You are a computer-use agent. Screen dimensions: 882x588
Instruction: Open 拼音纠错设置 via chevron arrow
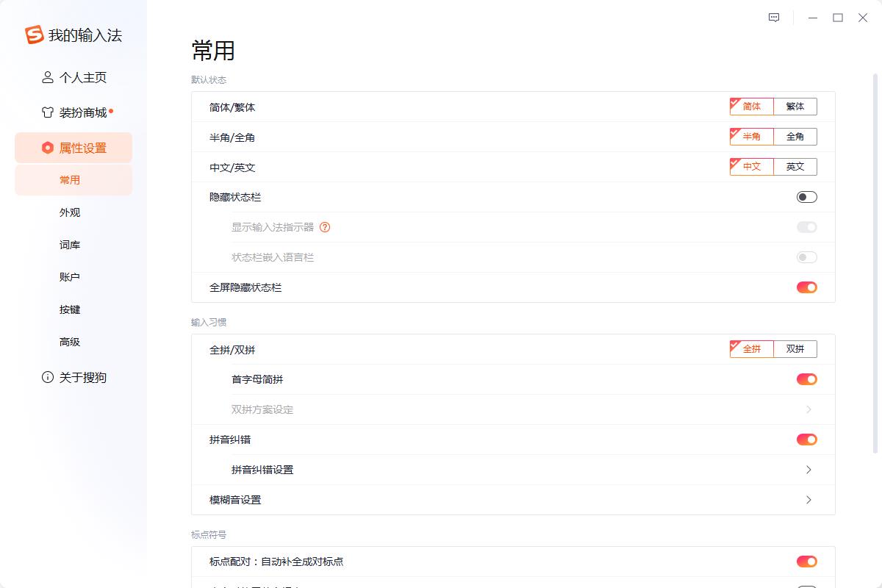click(808, 470)
